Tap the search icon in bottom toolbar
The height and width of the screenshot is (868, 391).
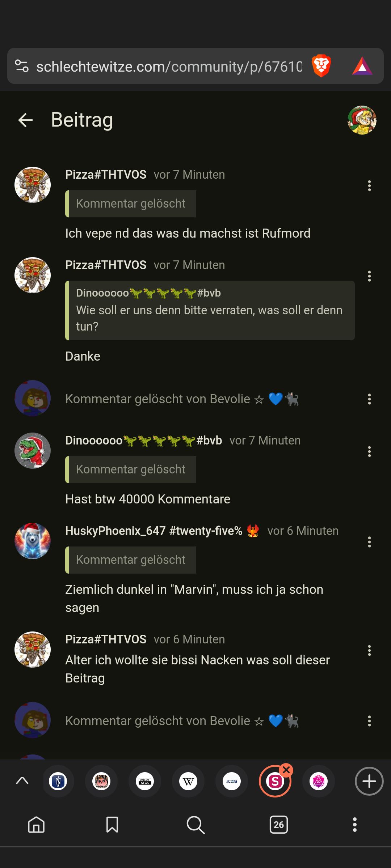pyautogui.click(x=195, y=825)
